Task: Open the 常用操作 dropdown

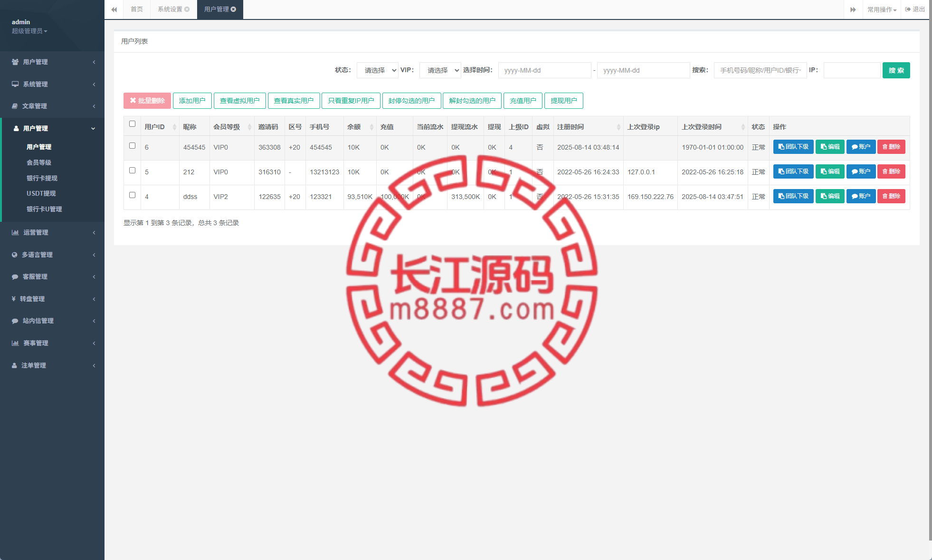Action: click(x=882, y=9)
